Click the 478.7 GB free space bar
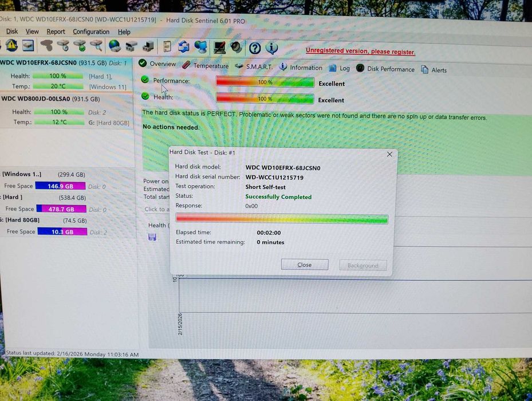Screen dimensions: 532x401 [x=61, y=209]
